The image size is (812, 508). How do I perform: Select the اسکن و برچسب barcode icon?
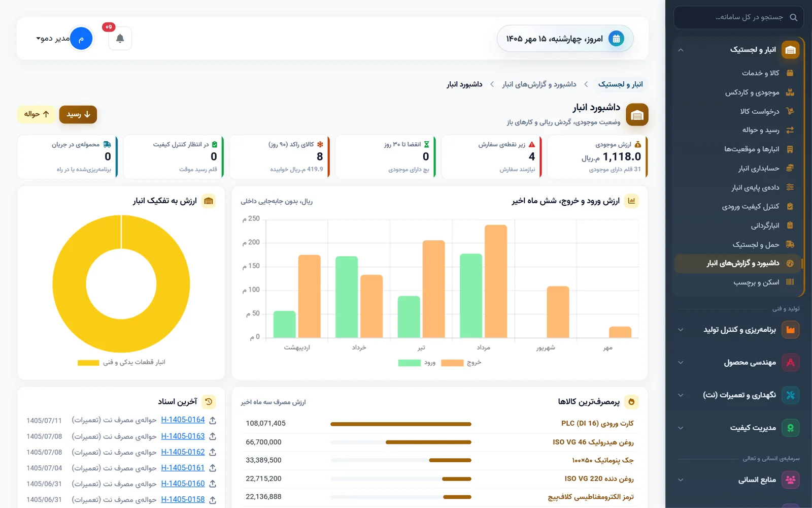click(x=790, y=282)
